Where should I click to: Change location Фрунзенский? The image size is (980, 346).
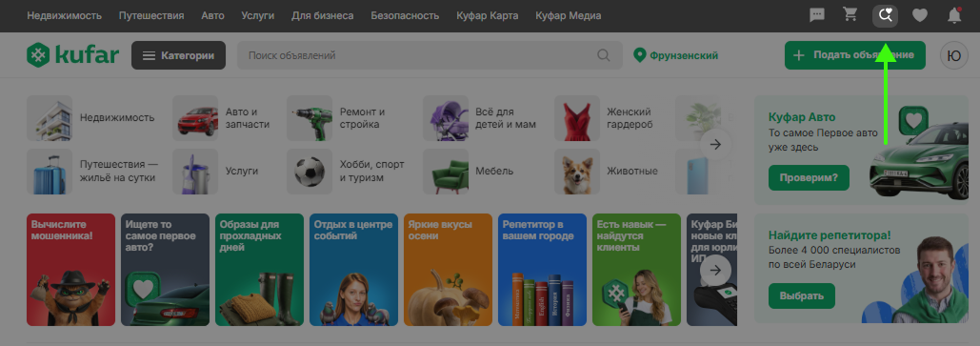tap(675, 55)
